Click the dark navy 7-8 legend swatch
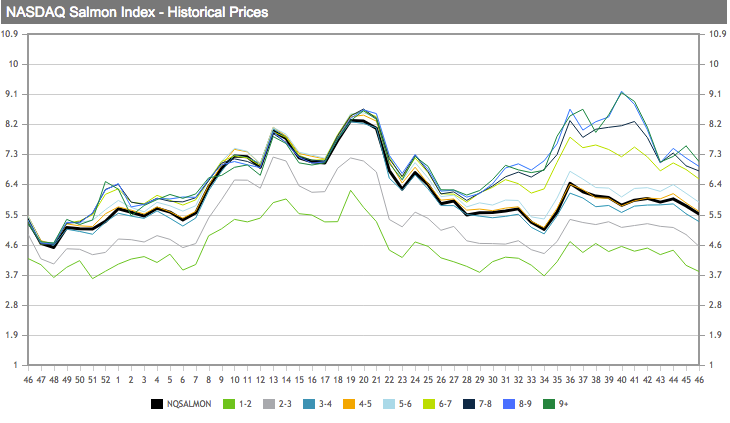Screen dimensions: 730x423 469,404
